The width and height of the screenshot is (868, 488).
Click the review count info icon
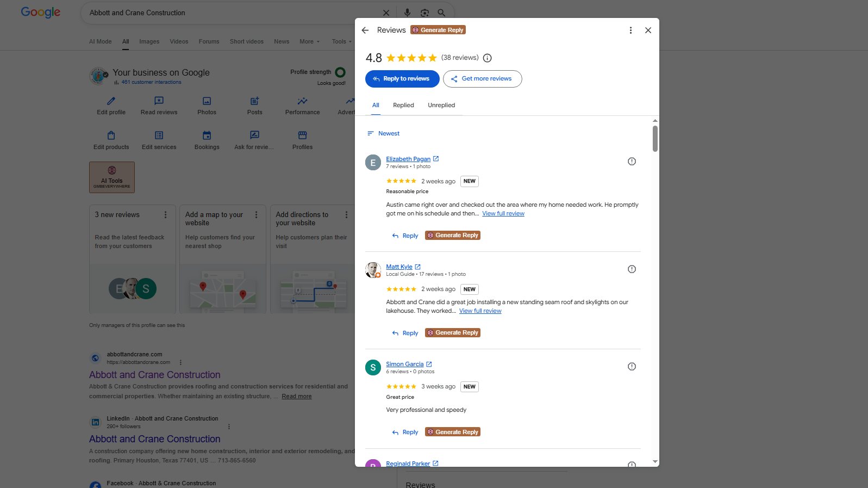click(488, 58)
